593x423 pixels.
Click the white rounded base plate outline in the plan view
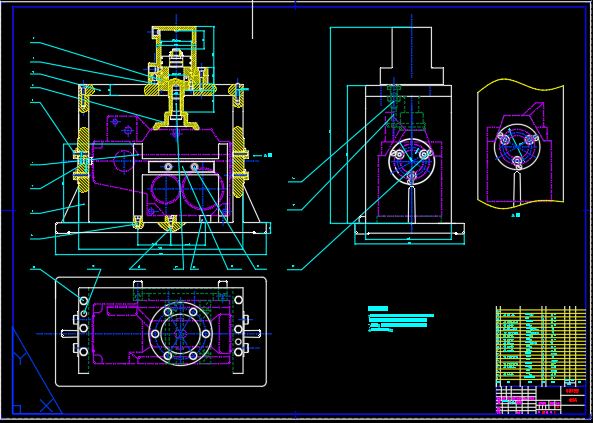click(x=161, y=332)
